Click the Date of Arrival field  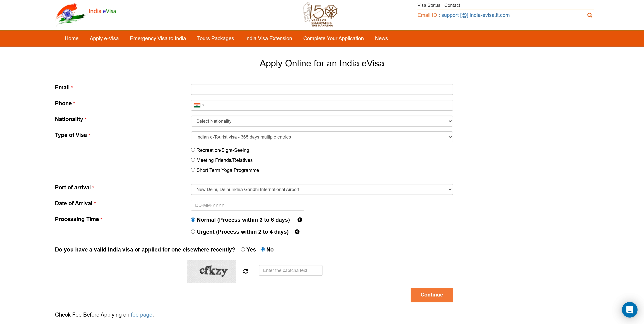click(247, 205)
